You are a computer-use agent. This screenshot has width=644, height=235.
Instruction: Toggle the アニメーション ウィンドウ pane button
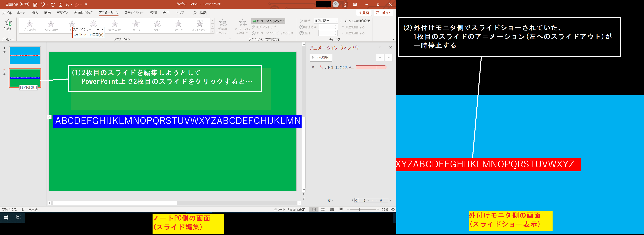[268, 21]
